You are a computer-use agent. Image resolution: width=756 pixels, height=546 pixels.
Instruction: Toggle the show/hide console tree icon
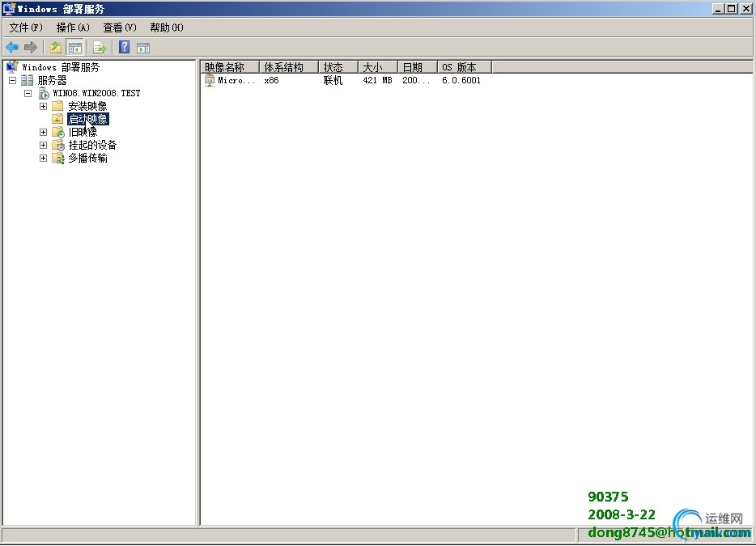(74, 47)
